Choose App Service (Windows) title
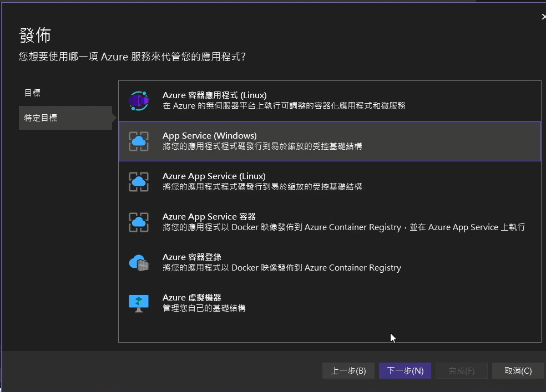 click(210, 136)
